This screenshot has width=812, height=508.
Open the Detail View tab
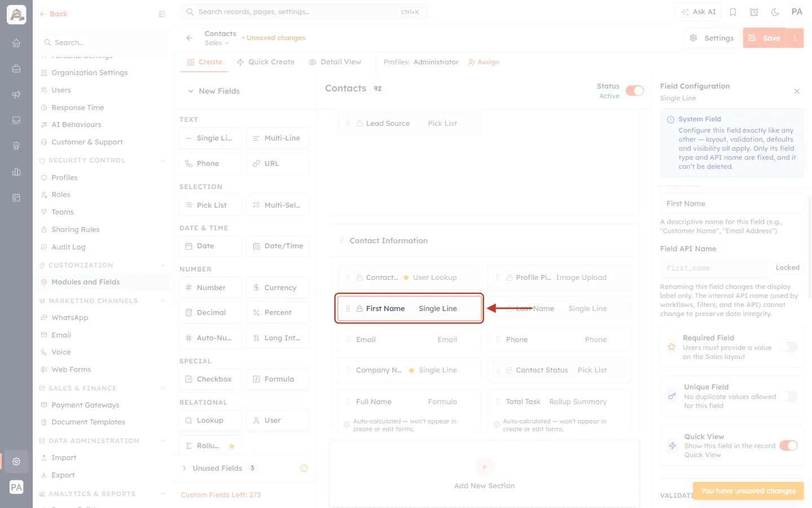pos(335,62)
